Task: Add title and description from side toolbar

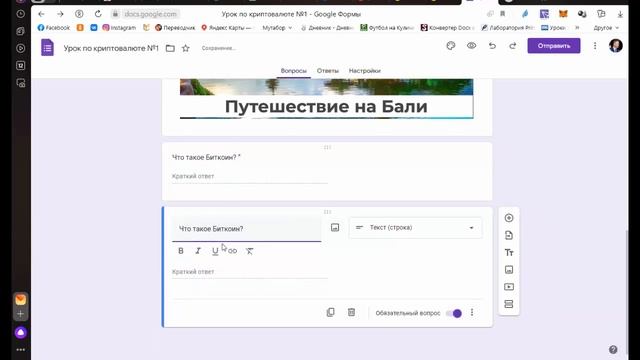Action: (x=509, y=253)
